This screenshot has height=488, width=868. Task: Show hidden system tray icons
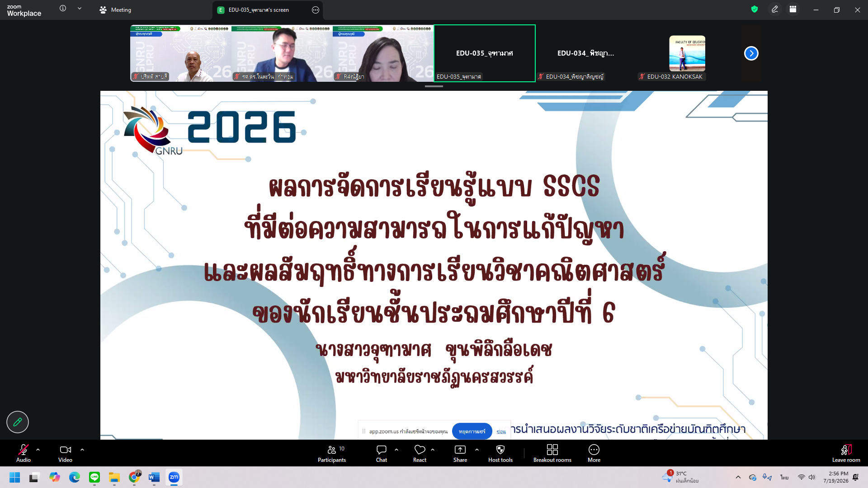[738, 477]
